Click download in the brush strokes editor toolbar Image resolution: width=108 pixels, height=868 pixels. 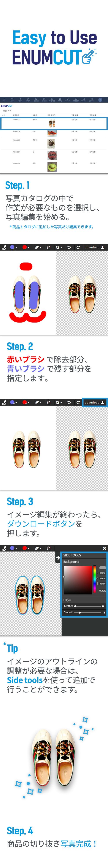click(x=95, y=247)
